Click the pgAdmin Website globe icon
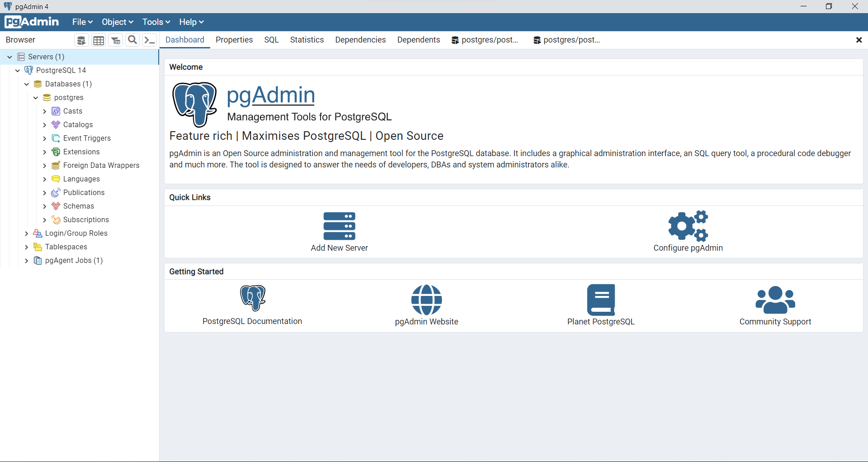The image size is (868, 462). click(x=426, y=300)
